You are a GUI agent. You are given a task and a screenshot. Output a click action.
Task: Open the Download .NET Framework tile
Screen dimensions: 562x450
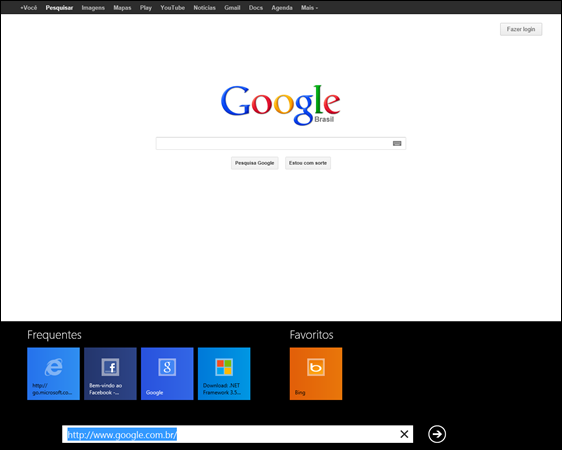click(x=224, y=373)
